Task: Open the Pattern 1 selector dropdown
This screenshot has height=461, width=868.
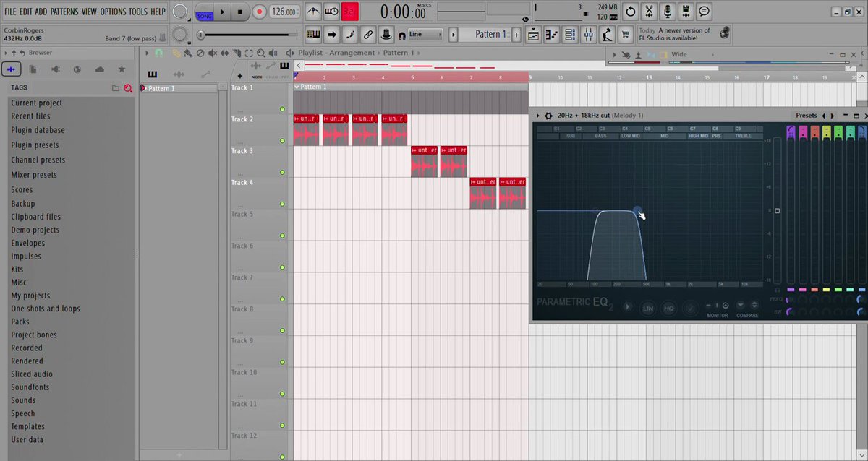Action: pos(486,34)
